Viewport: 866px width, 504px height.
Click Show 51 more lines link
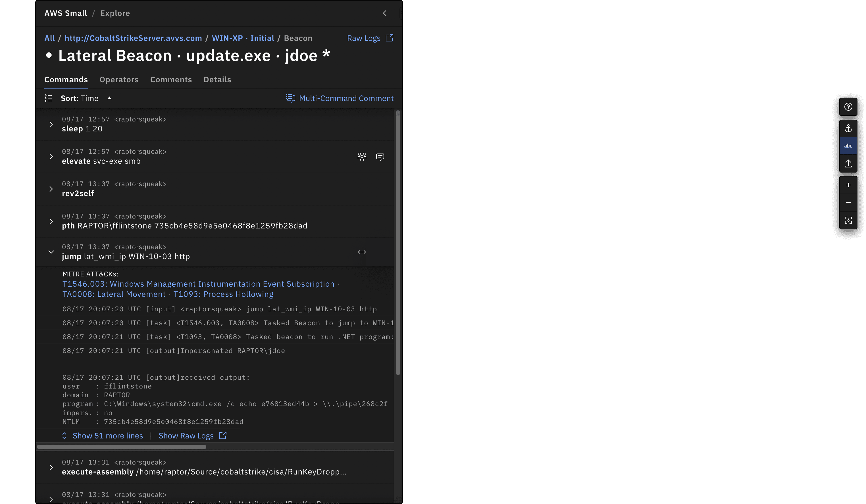(108, 436)
